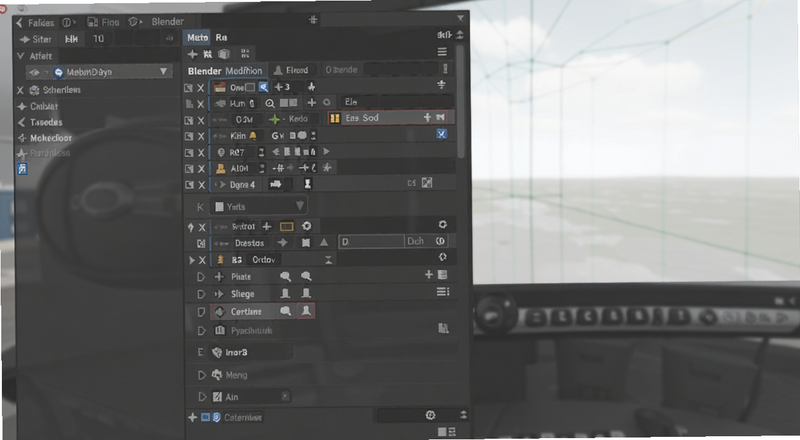Click the triangle icon in Drestas row

tap(324, 242)
